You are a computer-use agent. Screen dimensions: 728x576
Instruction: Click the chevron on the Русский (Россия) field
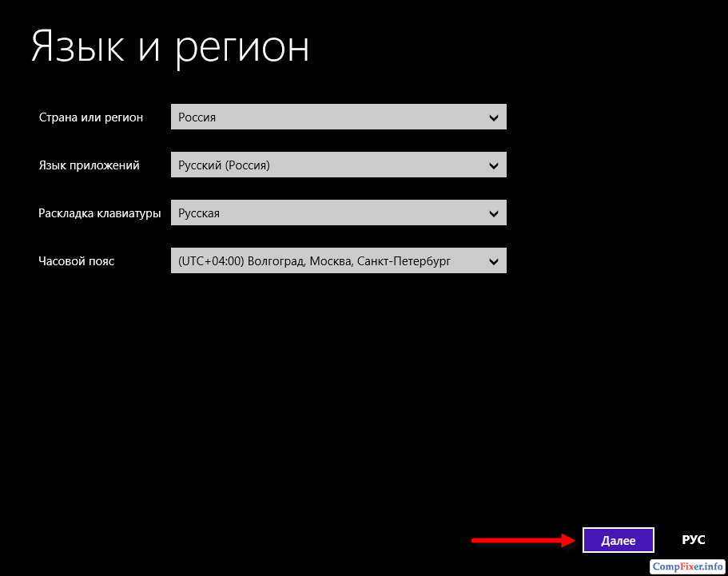[493, 165]
